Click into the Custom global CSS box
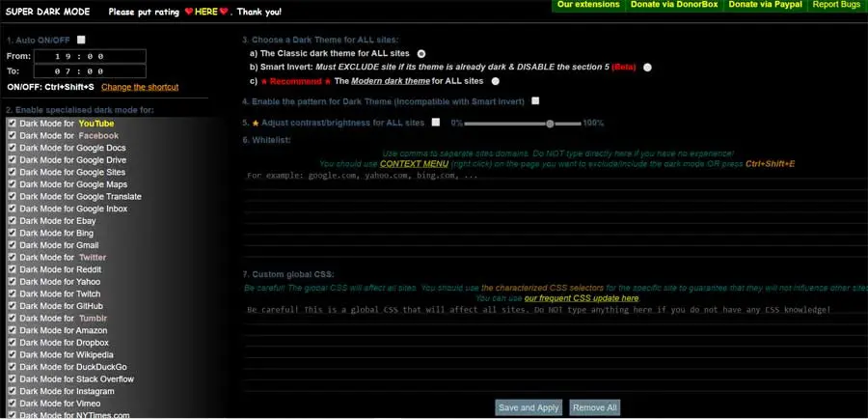868x419 pixels. (556, 349)
